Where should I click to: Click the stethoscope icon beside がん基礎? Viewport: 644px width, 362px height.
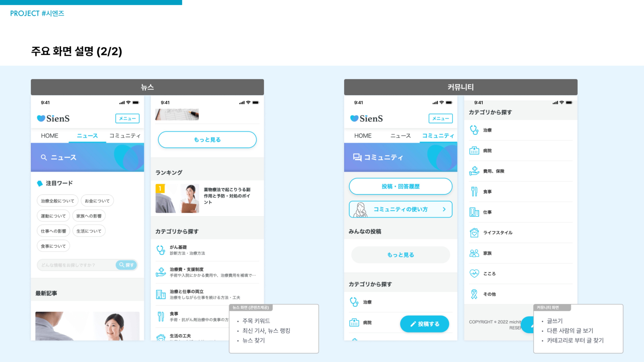tap(161, 250)
